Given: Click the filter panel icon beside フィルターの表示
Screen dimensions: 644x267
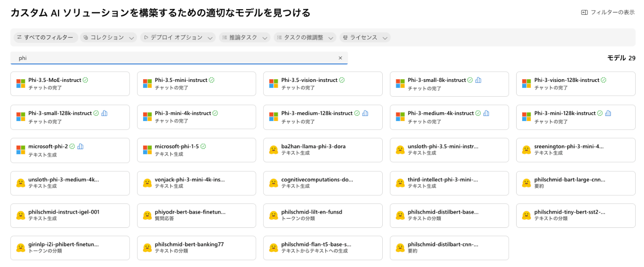Looking at the screenshot, I should [584, 12].
